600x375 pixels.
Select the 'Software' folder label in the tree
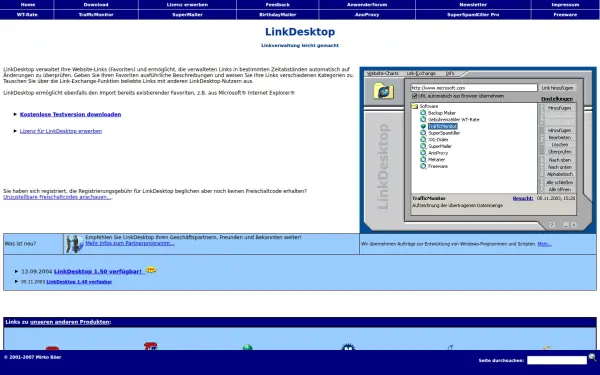coord(429,106)
